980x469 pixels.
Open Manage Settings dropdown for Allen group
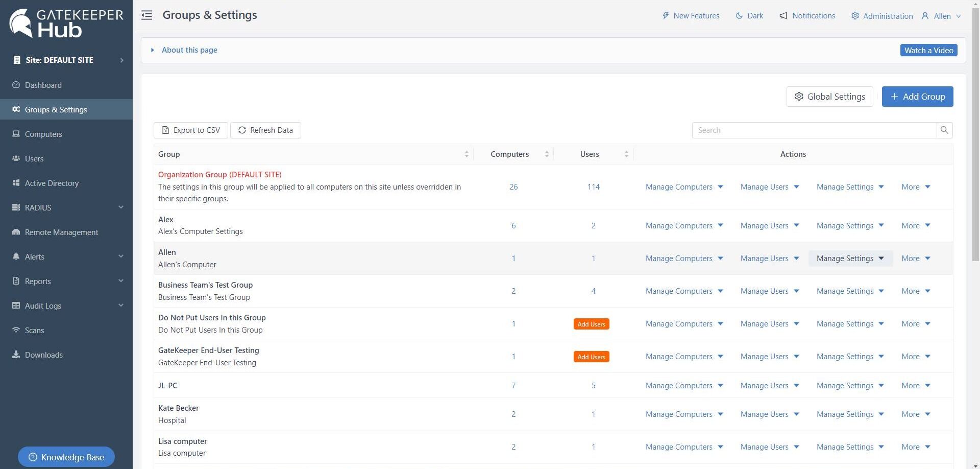850,259
